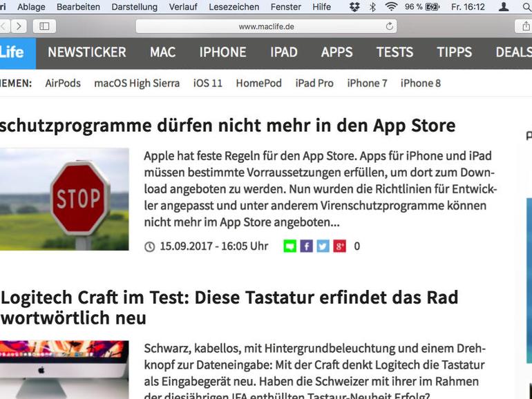Open the STOP sign article thumbnail
Screen dimensions: 532x399
point(64,199)
